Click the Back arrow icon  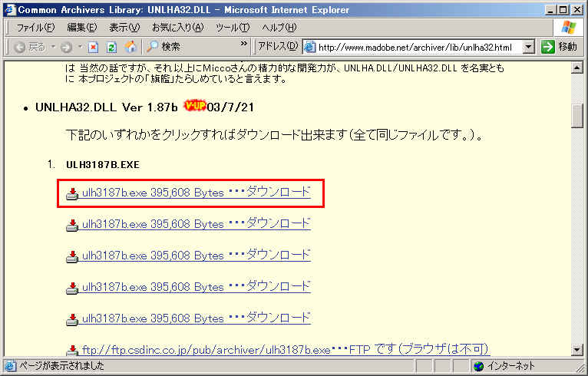click(x=20, y=47)
